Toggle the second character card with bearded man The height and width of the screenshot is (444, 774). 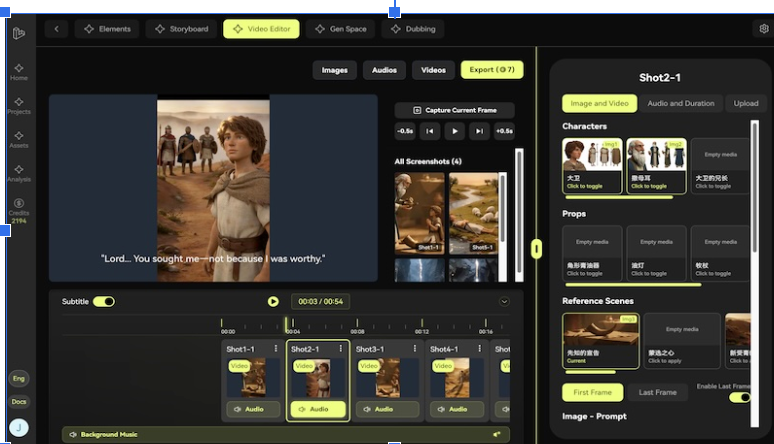click(x=656, y=166)
